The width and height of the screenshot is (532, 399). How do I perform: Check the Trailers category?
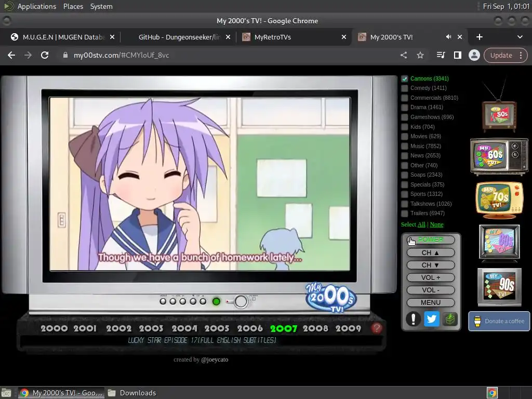click(x=404, y=214)
